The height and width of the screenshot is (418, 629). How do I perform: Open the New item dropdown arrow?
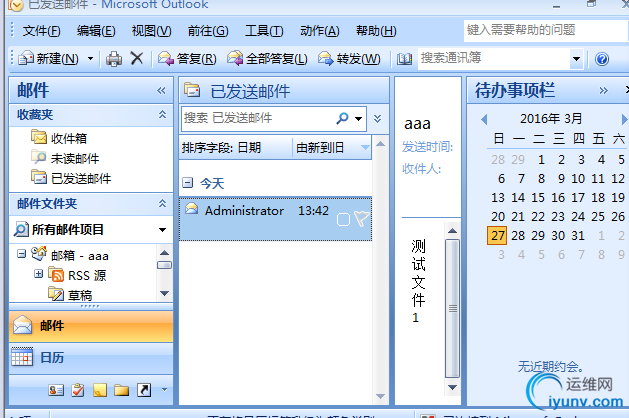click(x=91, y=59)
